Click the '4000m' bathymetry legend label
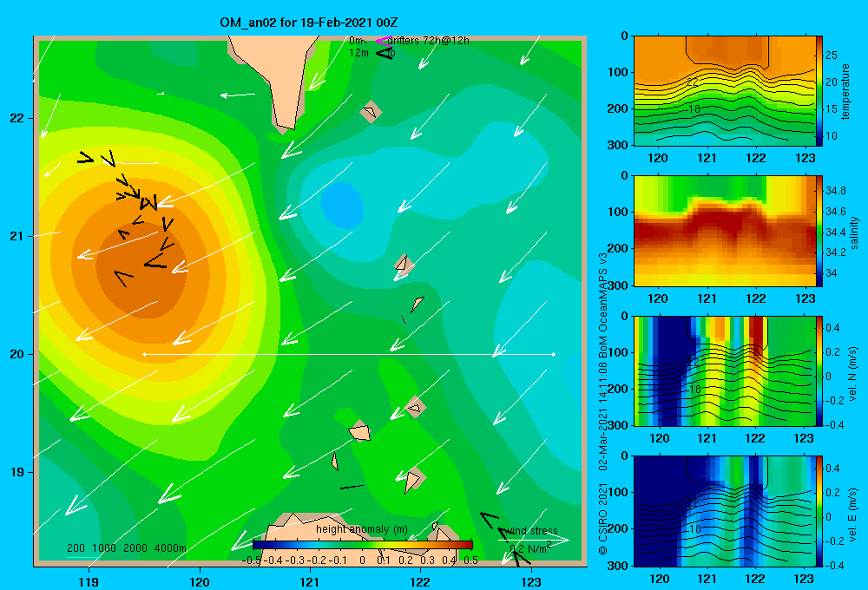This screenshot has height=590, width=868. pyautogui.click(x=170, y=548)
